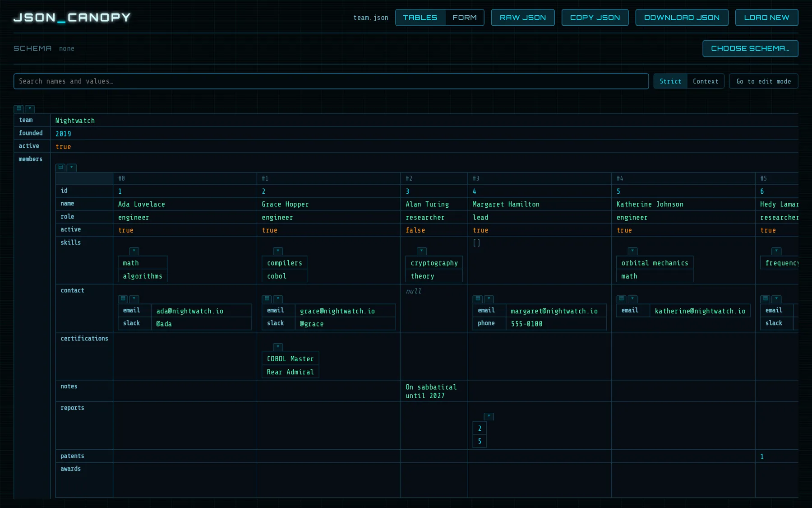Expand the skills dropdown in Hedy Lamarr's column
The image size is (812, 508).
click(x=776, y=251)
